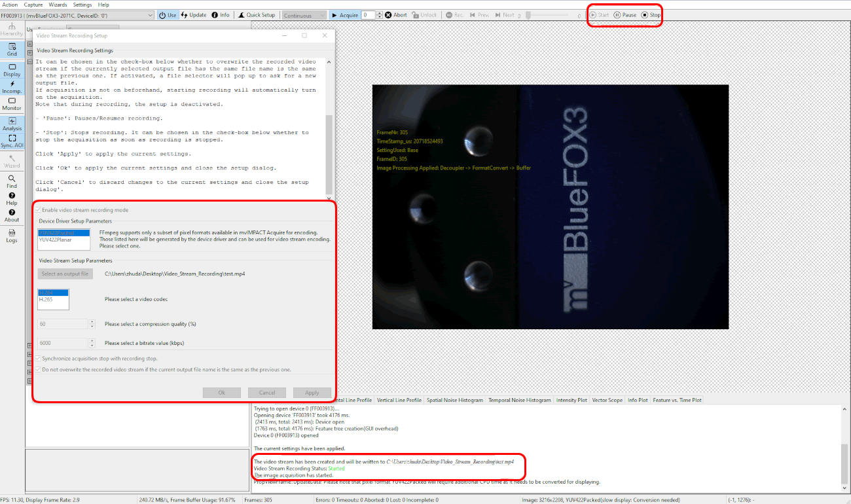Pause the video stream recording
Screen dimensions: 851x504
tap(625, 15)
